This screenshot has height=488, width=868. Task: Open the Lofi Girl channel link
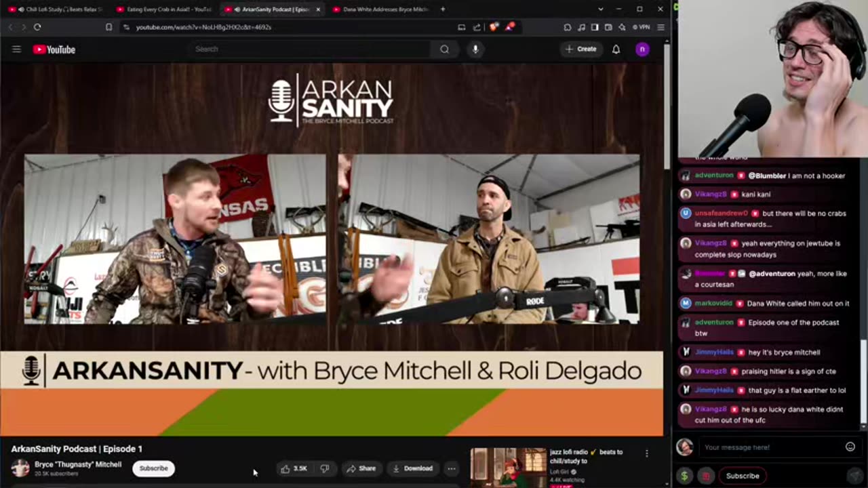coord(559,472)
